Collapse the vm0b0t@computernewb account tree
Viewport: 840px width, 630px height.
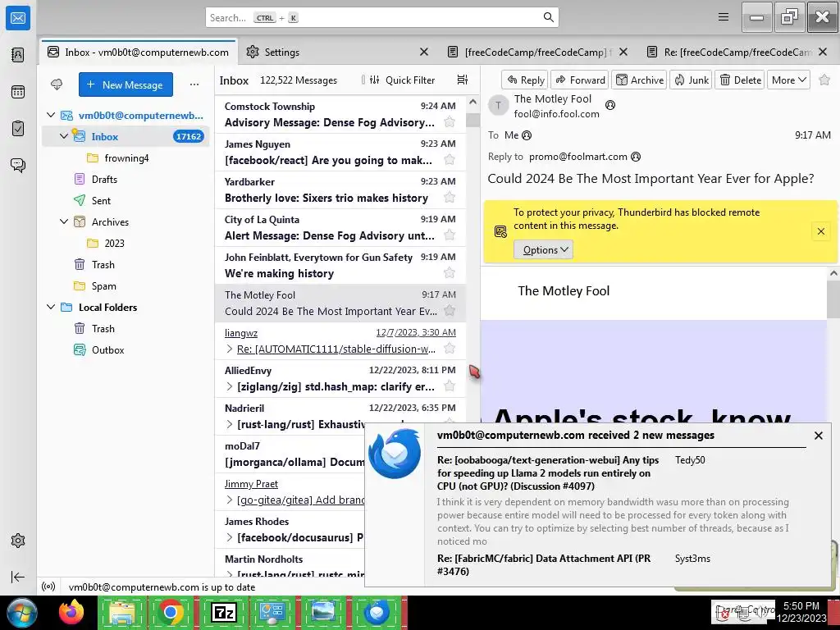click(51, 115)
